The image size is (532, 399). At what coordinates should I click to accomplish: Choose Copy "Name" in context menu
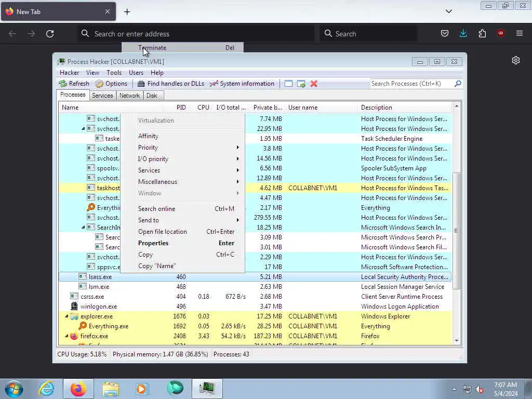[182, 266]
